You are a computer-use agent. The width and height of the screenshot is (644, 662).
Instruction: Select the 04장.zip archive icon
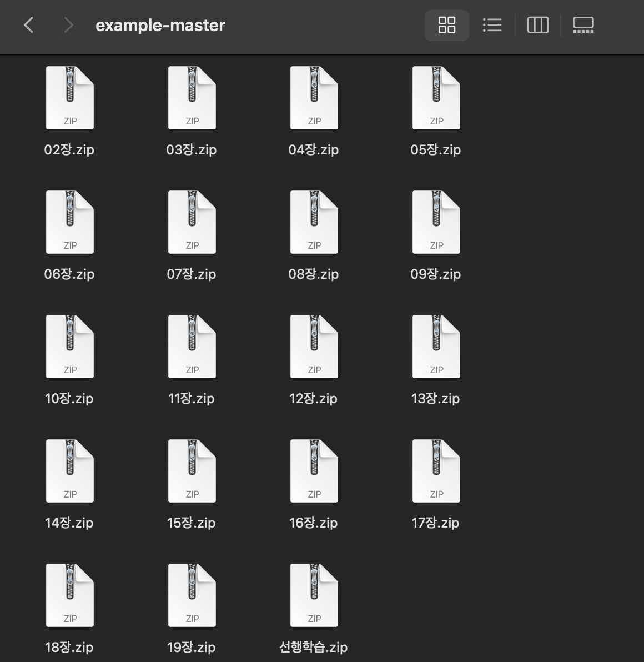[x=314, y=98]
